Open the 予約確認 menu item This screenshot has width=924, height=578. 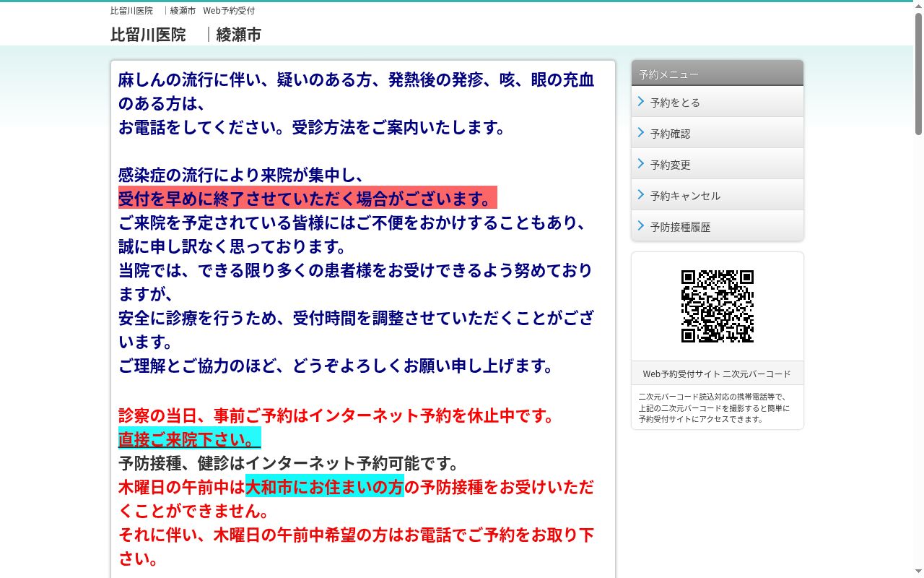click(717, 133)
